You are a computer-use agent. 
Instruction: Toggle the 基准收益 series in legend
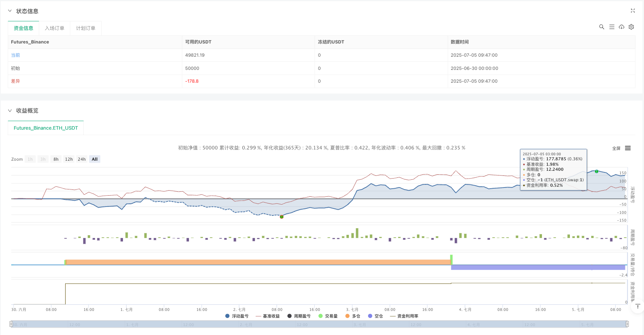(x=268, y=316)
